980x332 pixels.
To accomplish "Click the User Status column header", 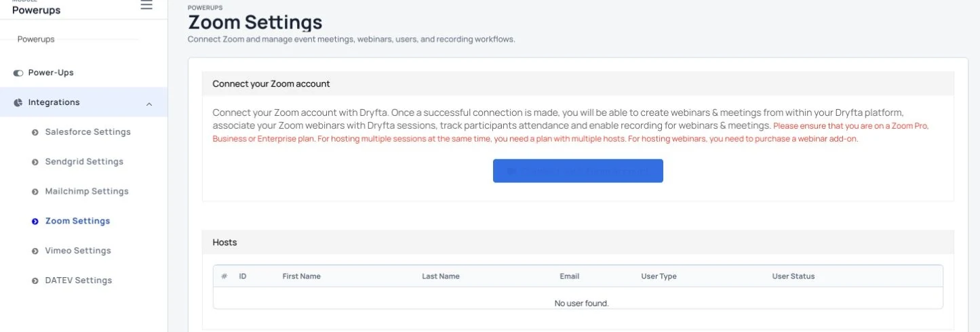I will [x=793, y=276].
